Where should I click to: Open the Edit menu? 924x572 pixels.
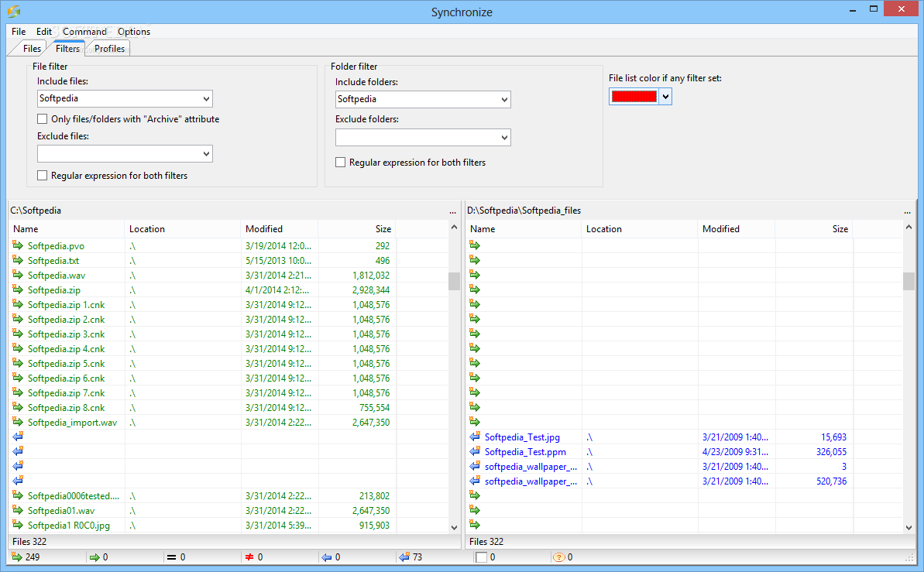[43, 31]
